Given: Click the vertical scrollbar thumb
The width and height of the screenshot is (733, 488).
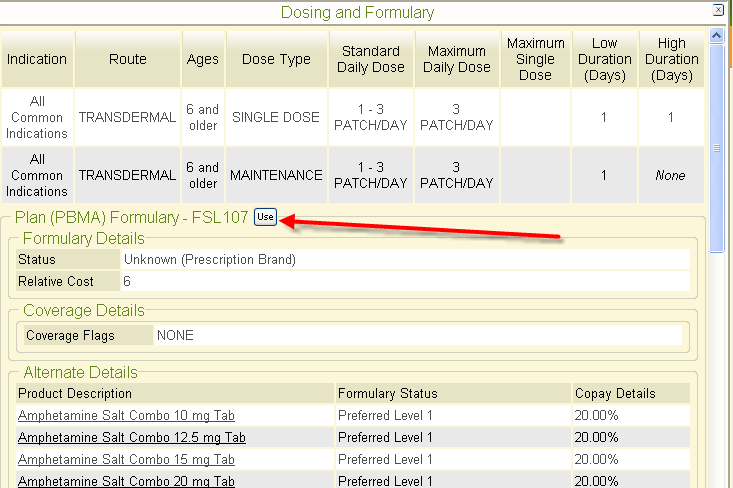Looking at the screenshot, I should point(716,150).
